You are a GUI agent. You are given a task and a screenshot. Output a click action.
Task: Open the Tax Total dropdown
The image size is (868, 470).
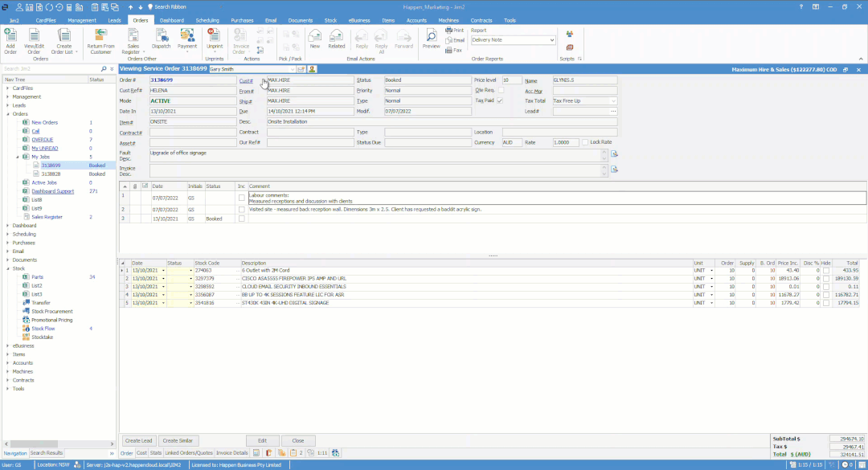click(613, 101)
